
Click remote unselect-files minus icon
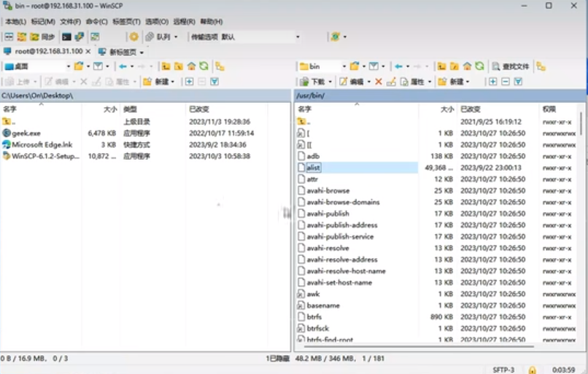[x=506, y=82]
